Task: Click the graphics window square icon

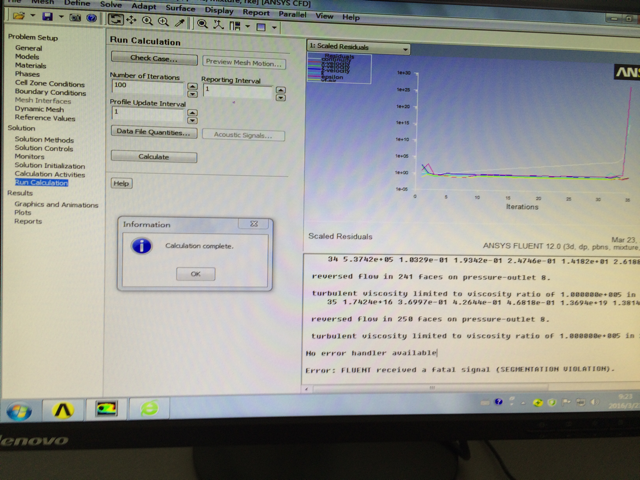Action: pos(261,27)
